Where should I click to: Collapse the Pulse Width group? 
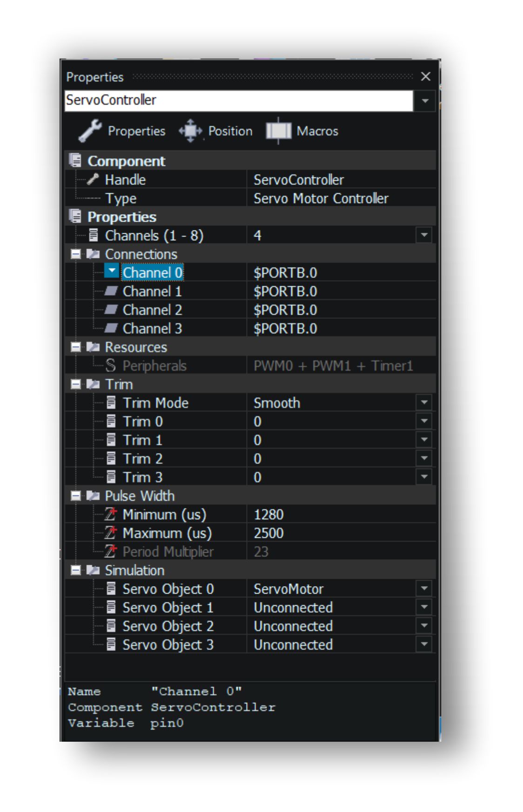tap(75, 496)
